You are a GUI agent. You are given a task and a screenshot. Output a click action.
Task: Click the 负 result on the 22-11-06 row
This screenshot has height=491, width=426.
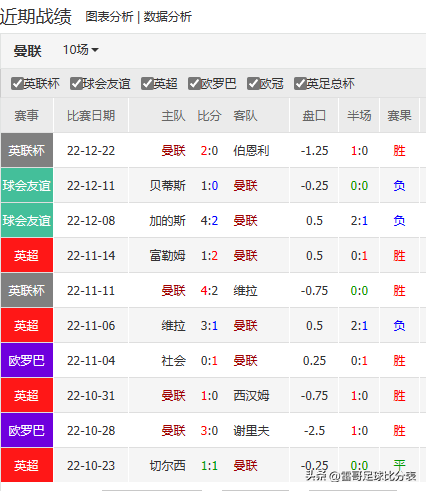click(399, 326)
